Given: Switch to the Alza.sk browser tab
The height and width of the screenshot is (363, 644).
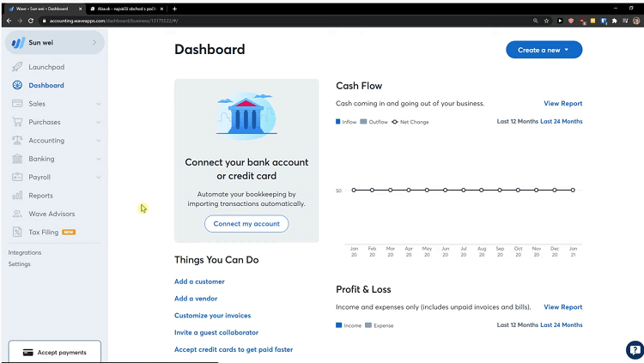Looking at the screenshot, I should point(126,9).
